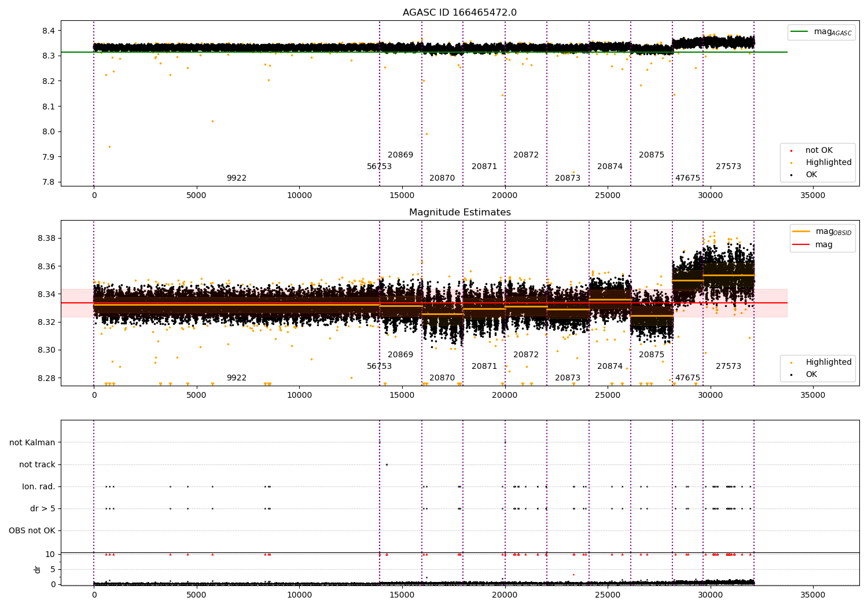Click obsid label 20870 in Magnitude Estimates plot
This screenshot has width=868, height=608.
442,378
